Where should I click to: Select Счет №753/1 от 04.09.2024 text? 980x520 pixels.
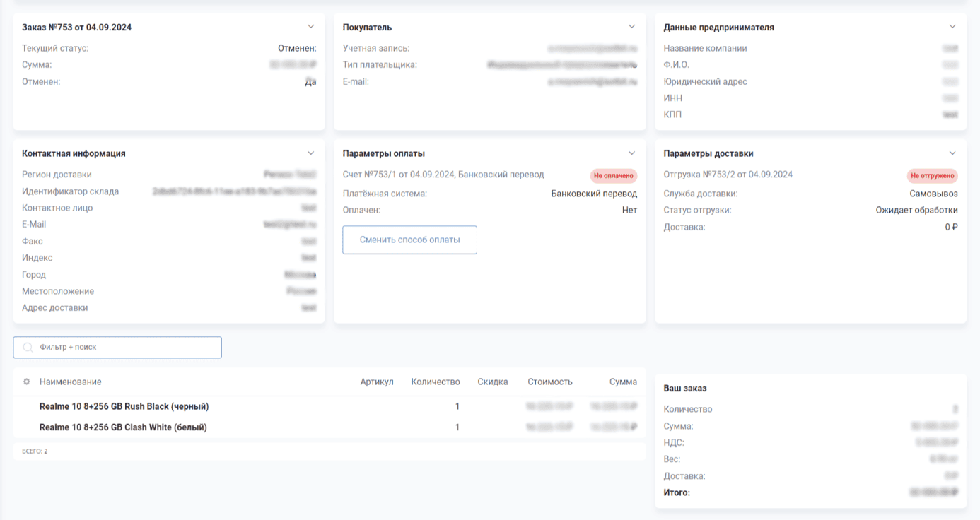443,175
